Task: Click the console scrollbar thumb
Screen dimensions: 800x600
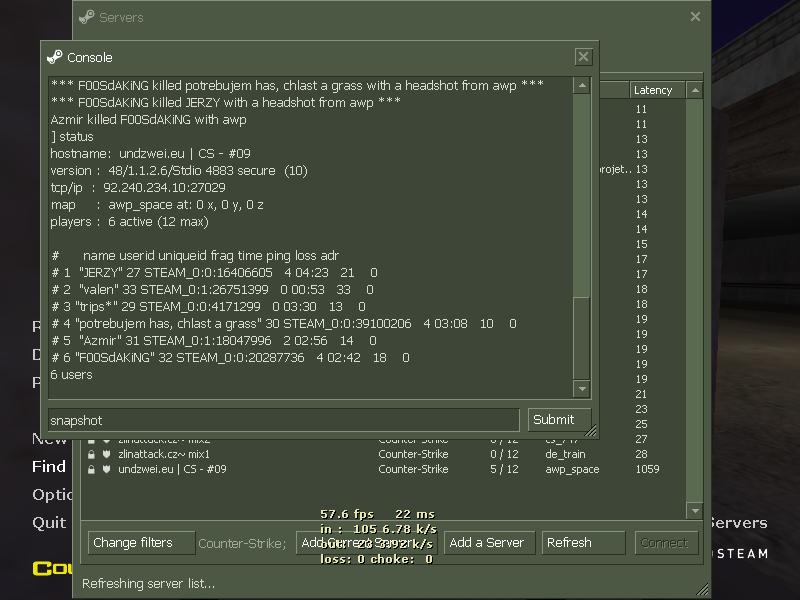Action: pyautogui.click(x=582, y=337)
